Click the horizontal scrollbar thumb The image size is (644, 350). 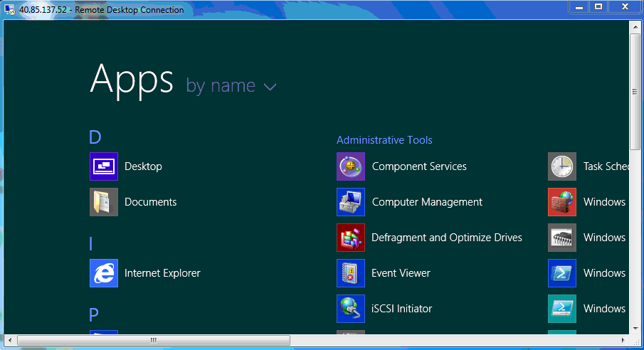click(x=154, y=340)
